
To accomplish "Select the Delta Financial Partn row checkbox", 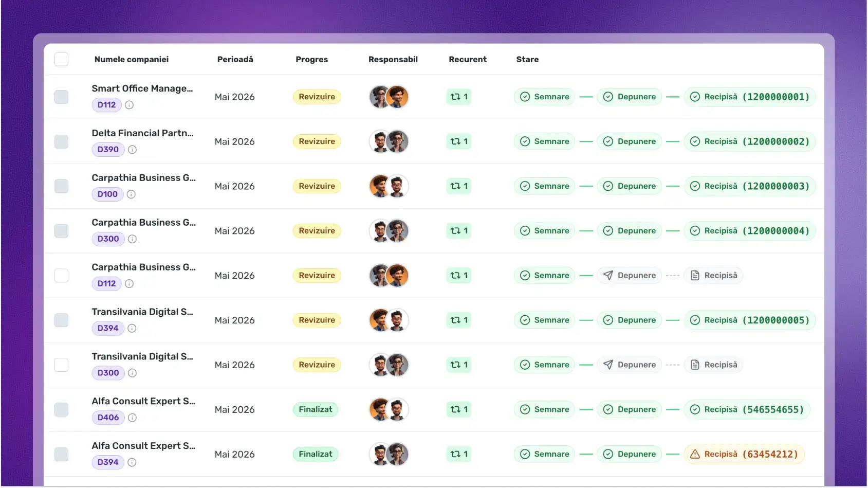I will click(x=61, y=141).
